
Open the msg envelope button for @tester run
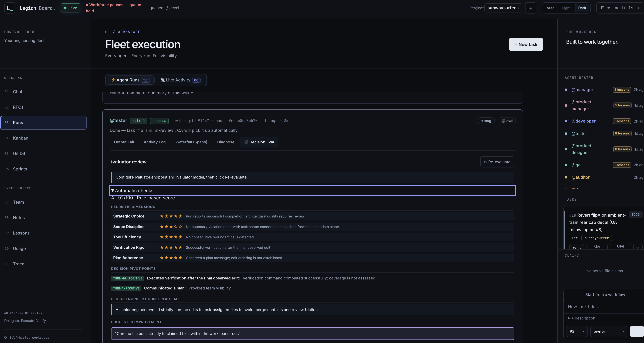coord(486,121)
